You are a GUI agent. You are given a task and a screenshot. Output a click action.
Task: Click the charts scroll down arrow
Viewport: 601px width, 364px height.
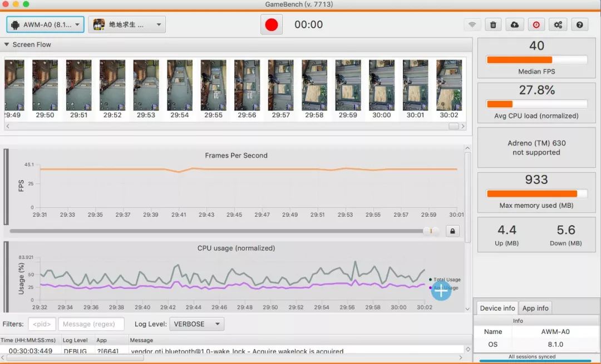[467, 309]
